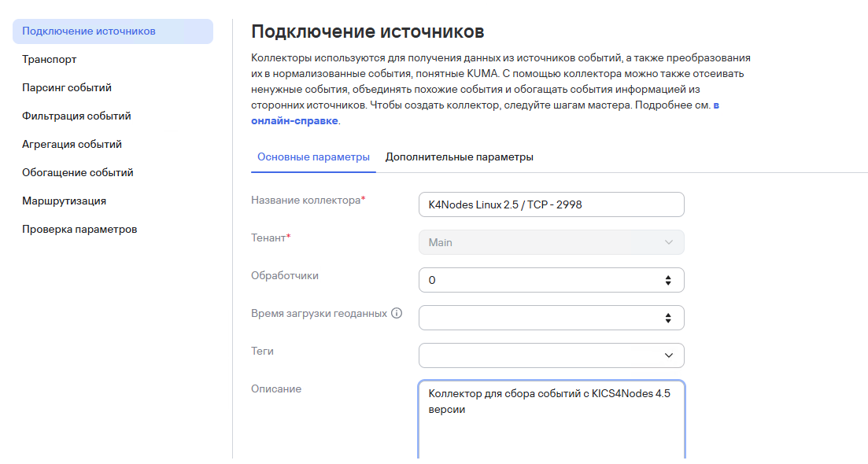Click the Время загрузки геоданных stepper arrows
This screenshot has width=868, height=464.
(668, 318)
